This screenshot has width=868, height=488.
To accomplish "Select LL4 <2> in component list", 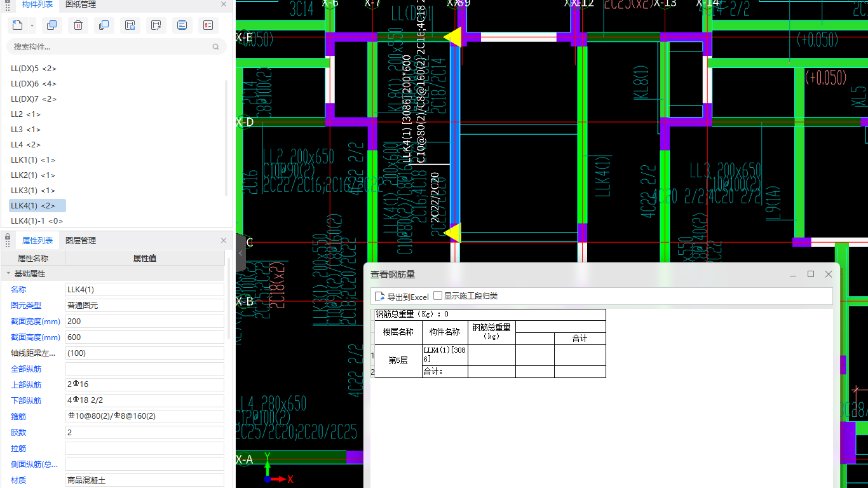I will [x=25, y=144].
